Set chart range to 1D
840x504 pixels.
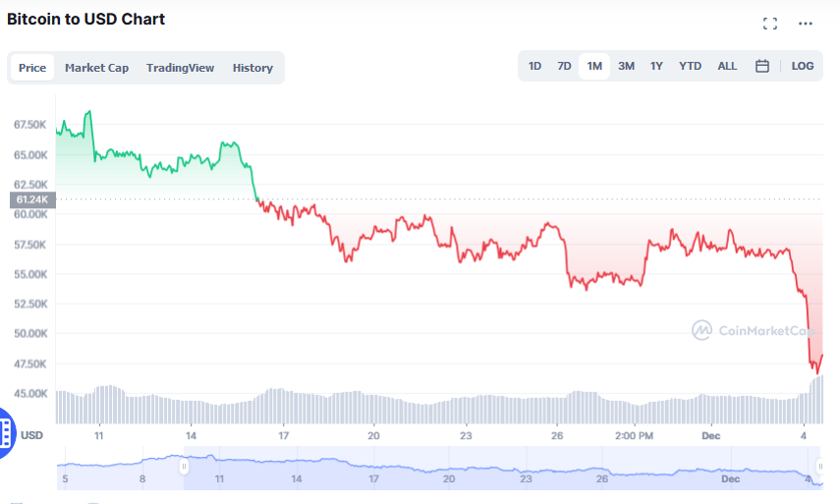[534, 66]
